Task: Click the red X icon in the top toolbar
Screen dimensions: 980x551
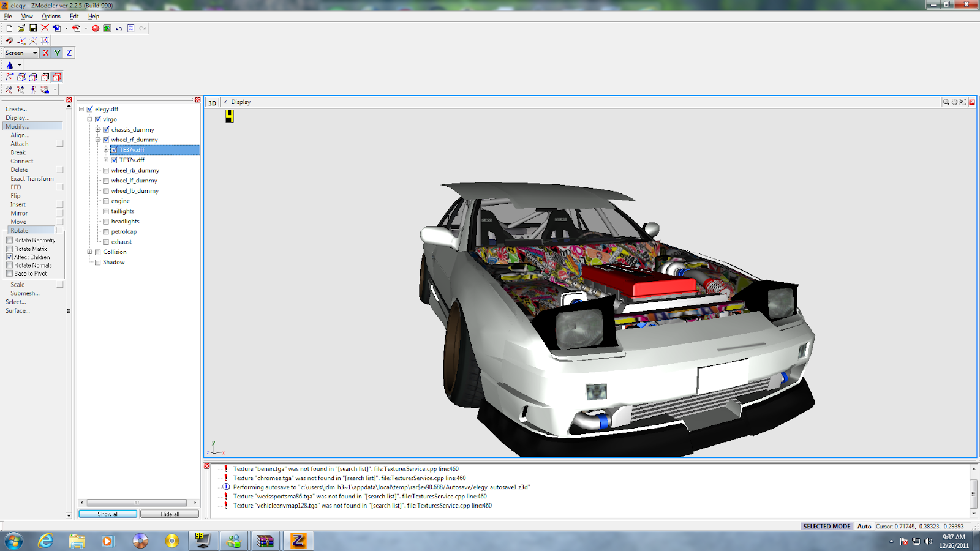Action: (45, 28)
